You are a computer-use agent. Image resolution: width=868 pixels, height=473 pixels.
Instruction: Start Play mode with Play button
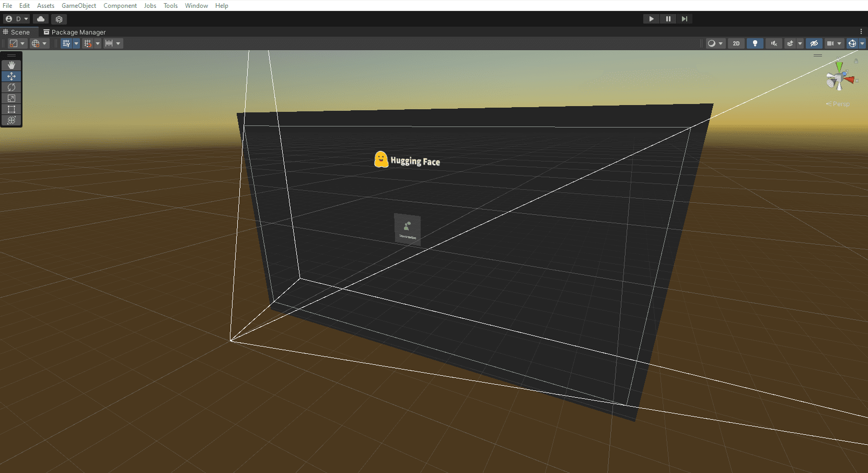click(651, 19)
